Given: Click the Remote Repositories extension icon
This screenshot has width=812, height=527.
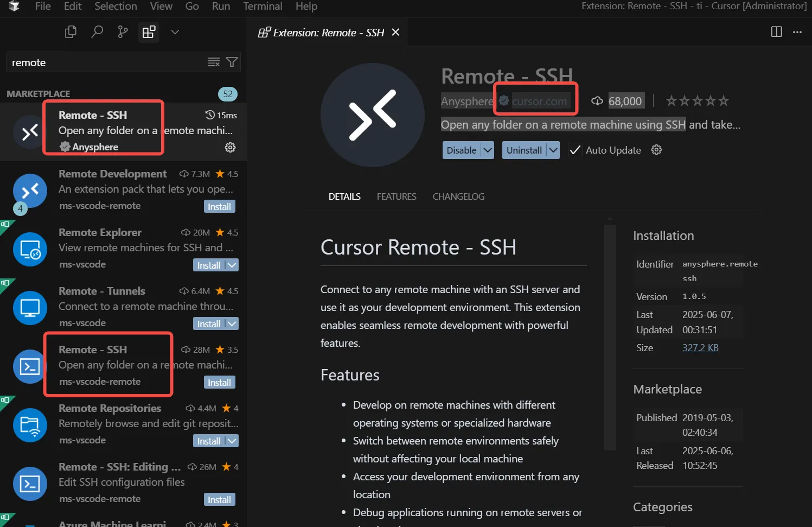Looking at the screenshot, I should [30, 425].
